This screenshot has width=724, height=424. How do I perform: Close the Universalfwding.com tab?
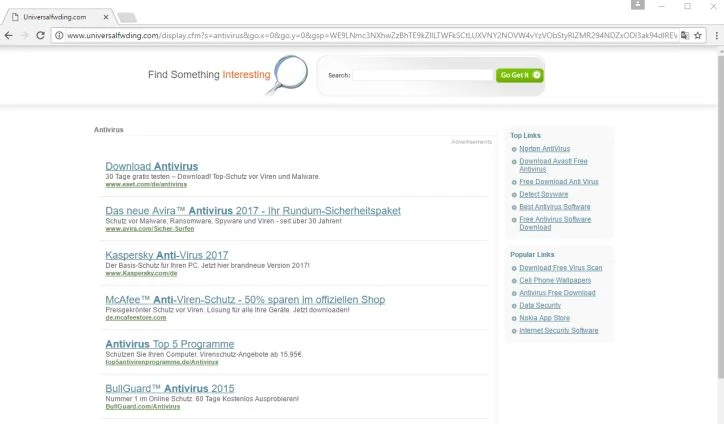(106, 17)
